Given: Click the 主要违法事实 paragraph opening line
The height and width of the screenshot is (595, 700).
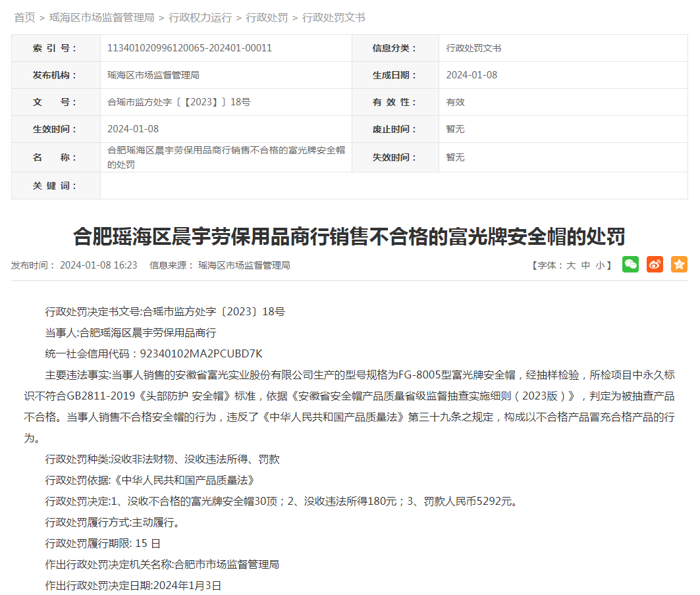Looking at the screenshot, I should 360,375.
